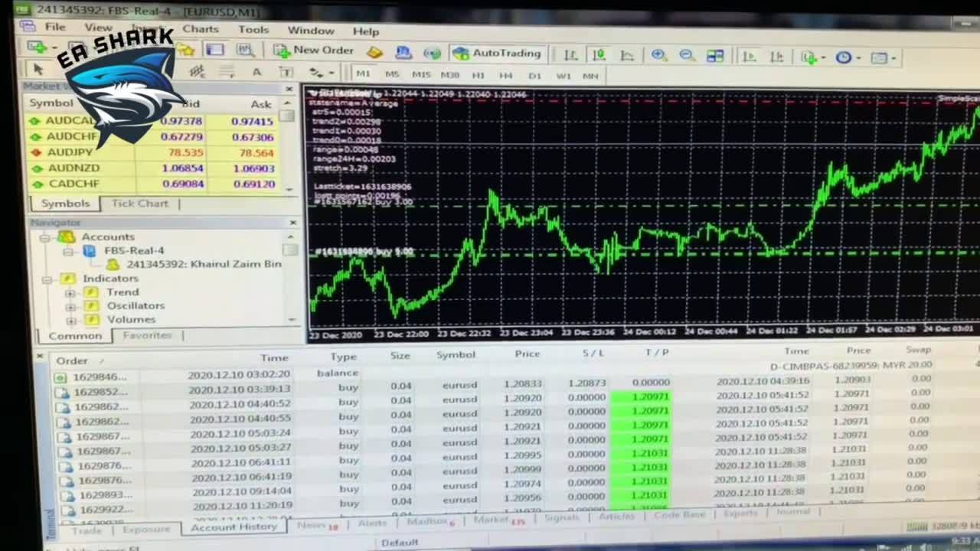Image resolution: width=980 pixels, height=551 pixels.
Task: Switch to the Account History tab
Action: coord(234,527)
